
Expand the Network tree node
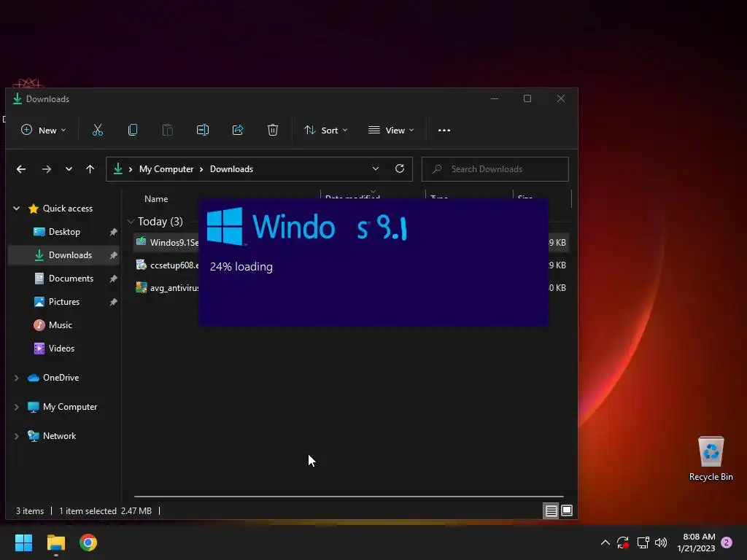click(x=16, y=436)
